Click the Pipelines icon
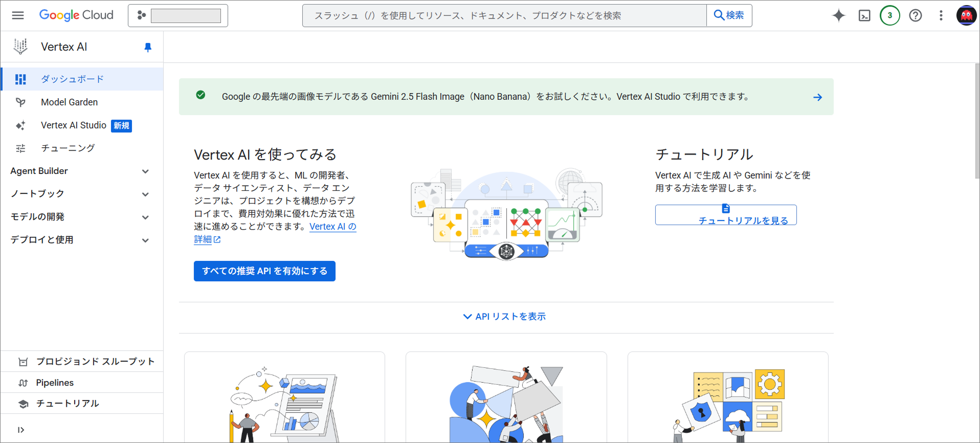980x443 pixels. [x=23, y=383]
